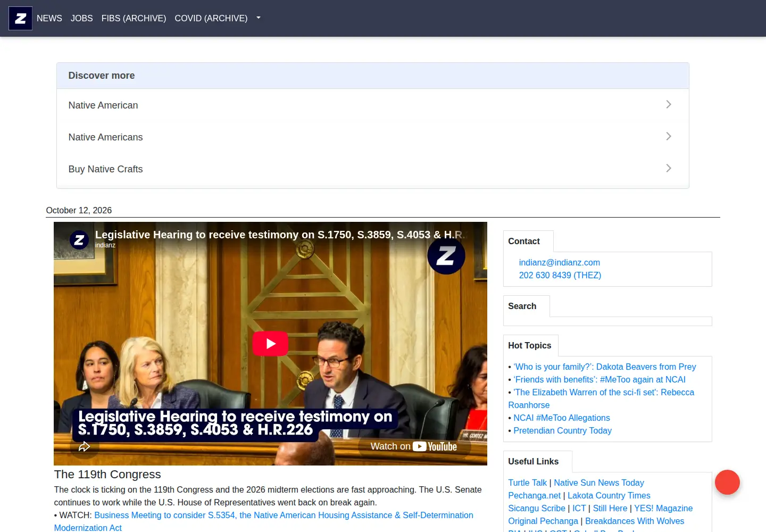The height and width of the screenshot is (532, 766).
Task: Expand the Buy Native Crafts chevron
Action: click(669, 169)
